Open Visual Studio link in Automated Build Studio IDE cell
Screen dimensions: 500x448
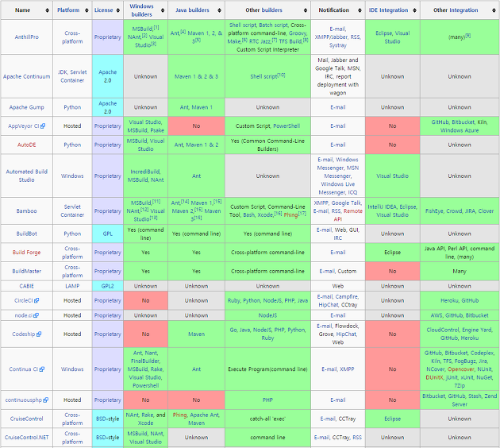point(392,176)
